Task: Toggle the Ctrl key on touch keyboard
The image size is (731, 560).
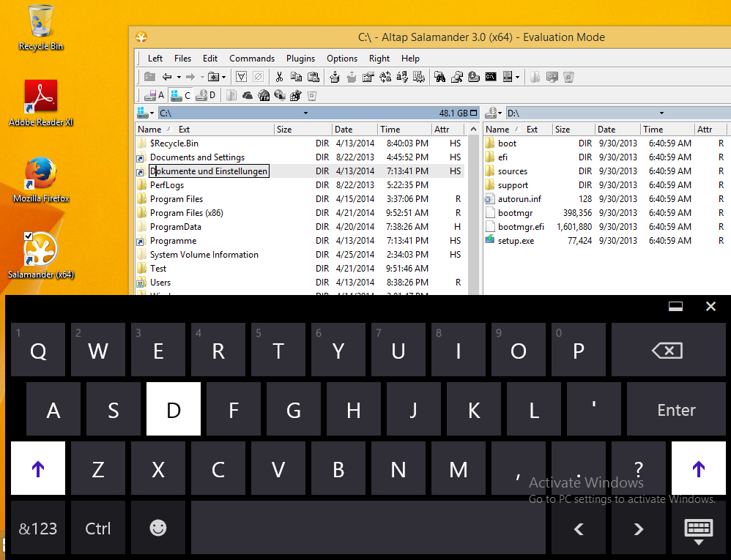Action: [98, 528]
